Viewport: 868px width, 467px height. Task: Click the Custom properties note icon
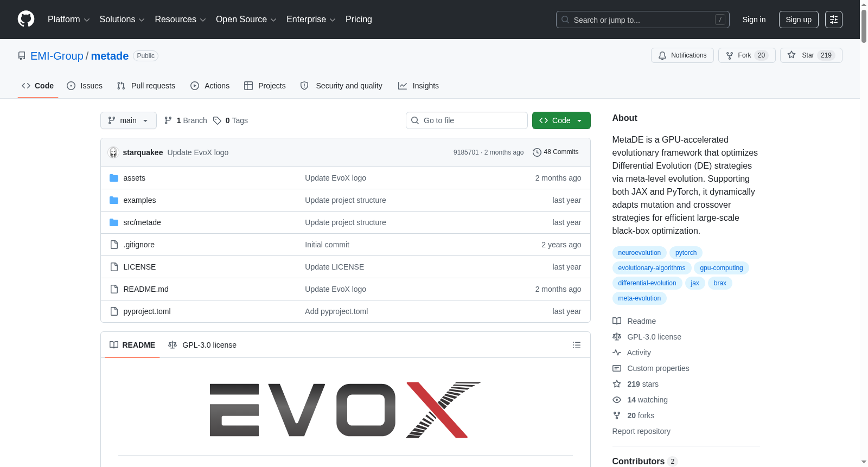(617, 368)
